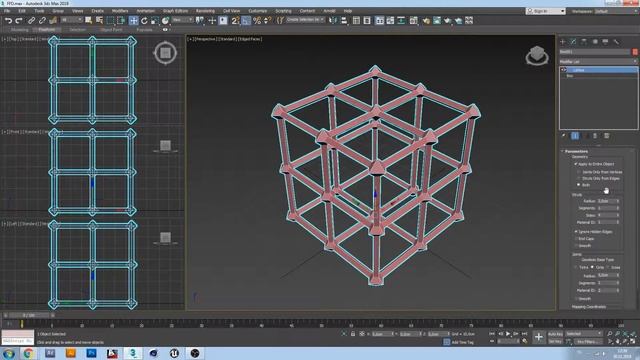
Task: Toggle Apply to Entire Object checkbox
Action: 576,164
